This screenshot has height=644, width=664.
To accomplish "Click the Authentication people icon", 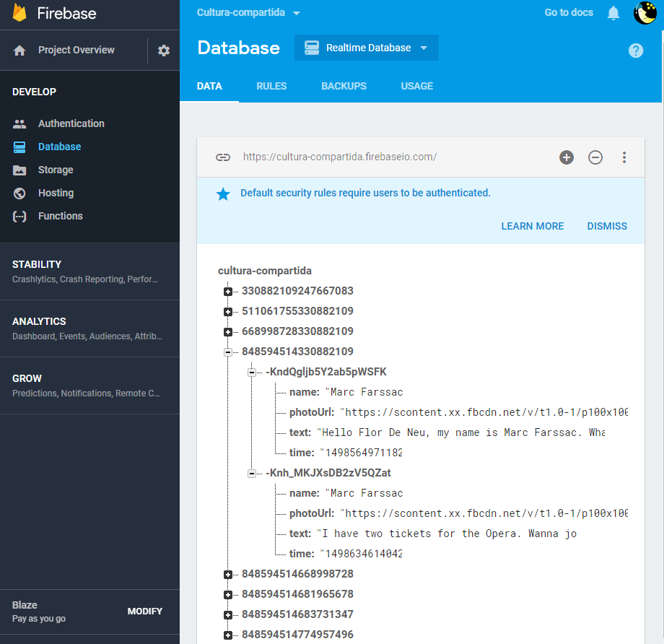I will (x=19, y=123).
